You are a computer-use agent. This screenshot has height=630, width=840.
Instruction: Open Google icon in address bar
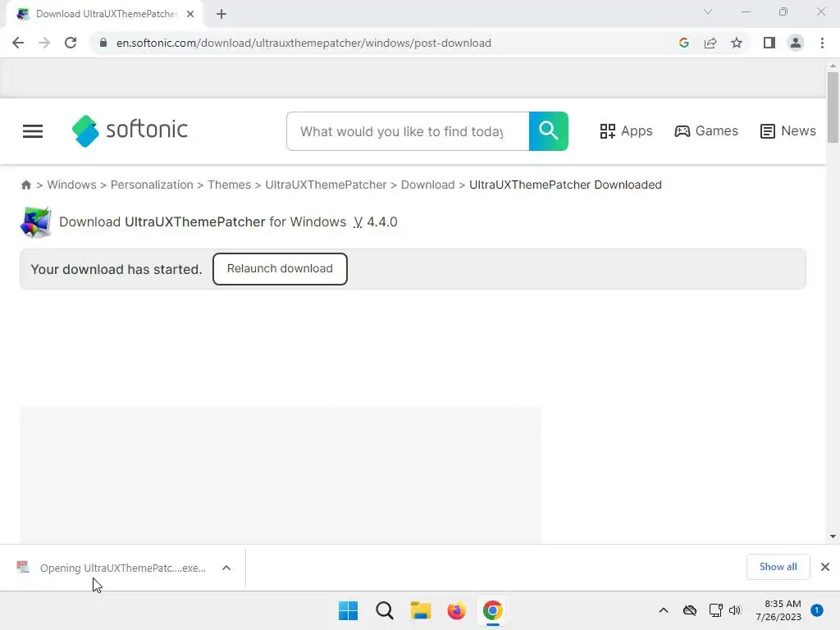683,43
